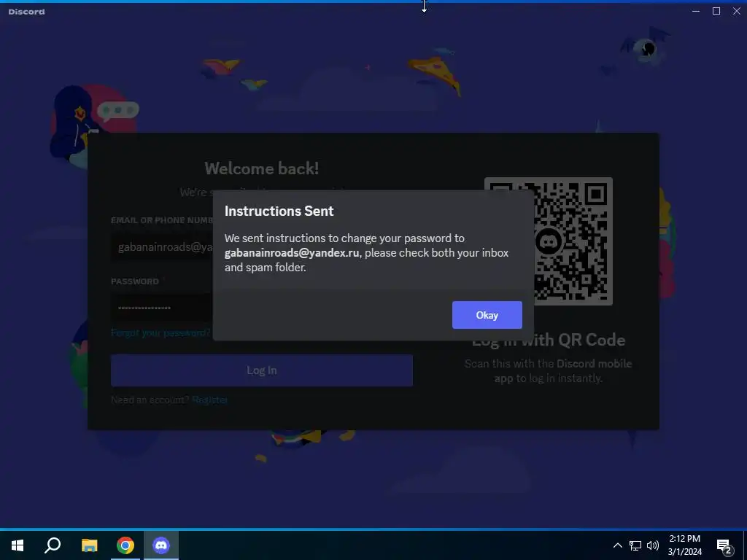Click the dimmed Log In button
The width and height of the screenshot is (747, 560).
click(262, 370)
